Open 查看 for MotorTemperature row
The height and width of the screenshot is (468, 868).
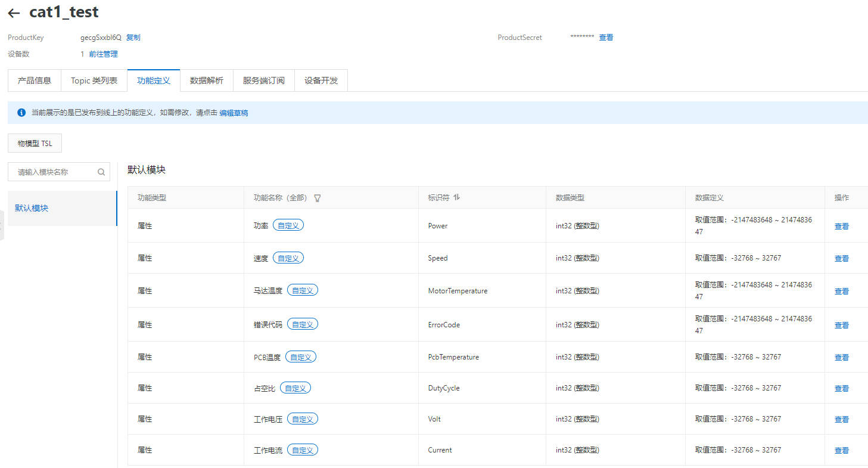[x=842, y=292]
